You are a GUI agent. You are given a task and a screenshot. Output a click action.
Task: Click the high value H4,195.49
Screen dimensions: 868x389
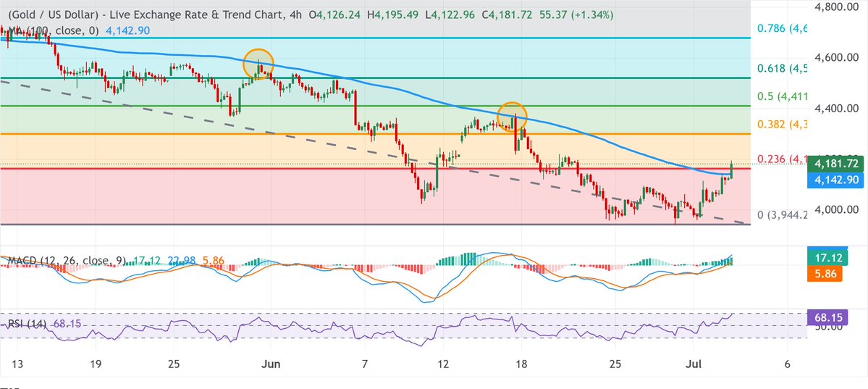pyautogui.click(x=394, y=15)
